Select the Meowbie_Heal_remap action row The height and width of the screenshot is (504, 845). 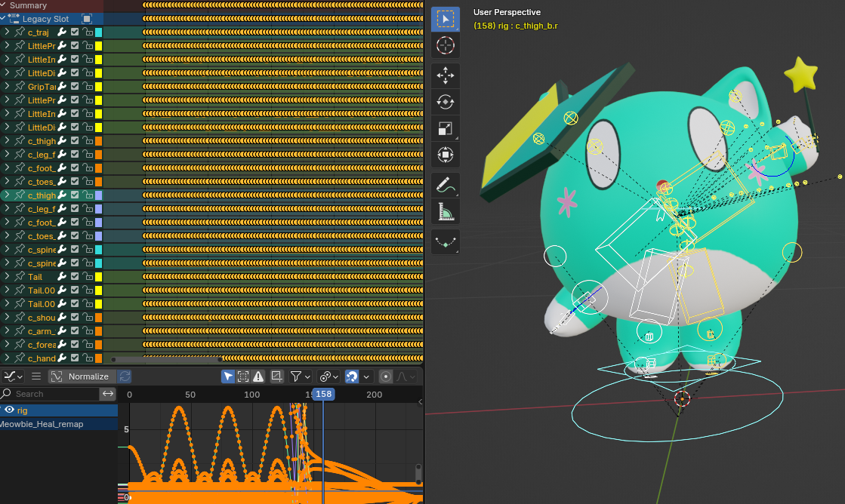(59, 424)
